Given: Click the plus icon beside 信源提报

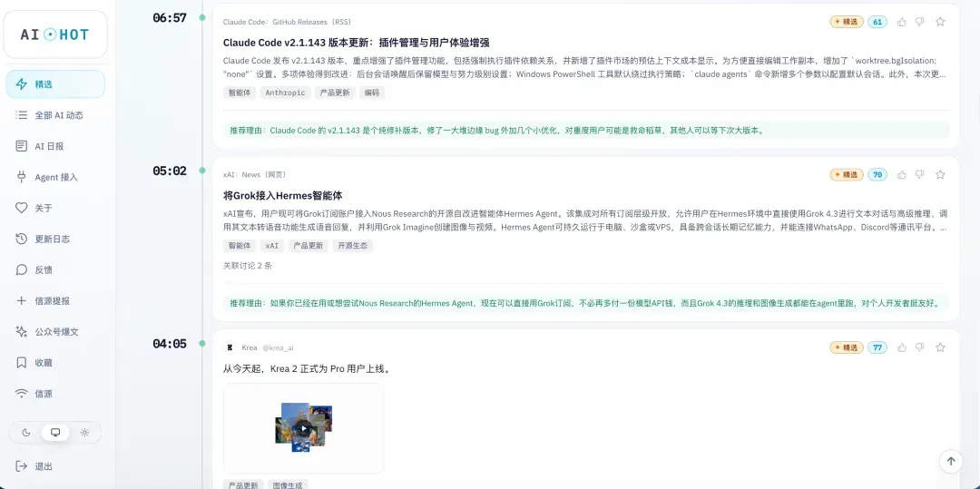Looking at the screenshot, I should (22, 300).
